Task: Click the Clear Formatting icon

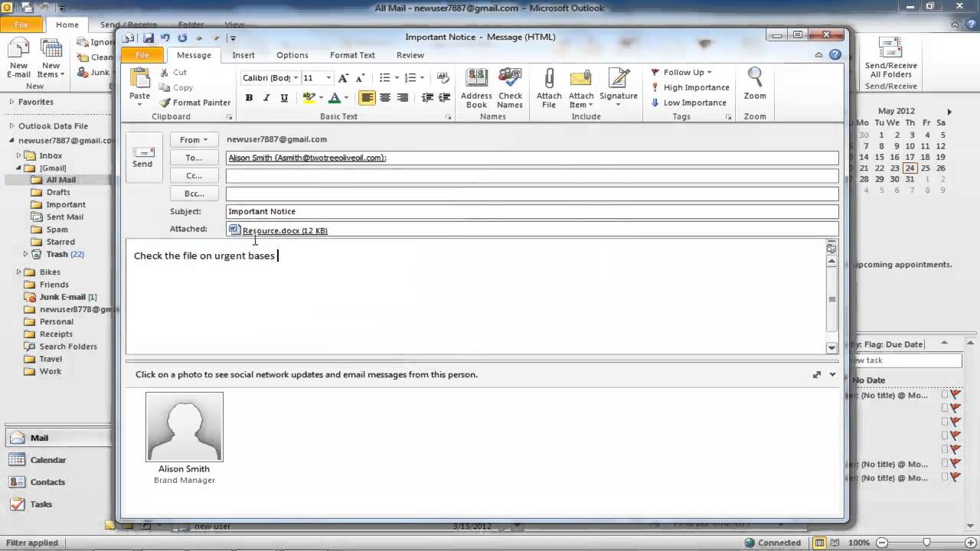Action: click(x=443, y=78)
